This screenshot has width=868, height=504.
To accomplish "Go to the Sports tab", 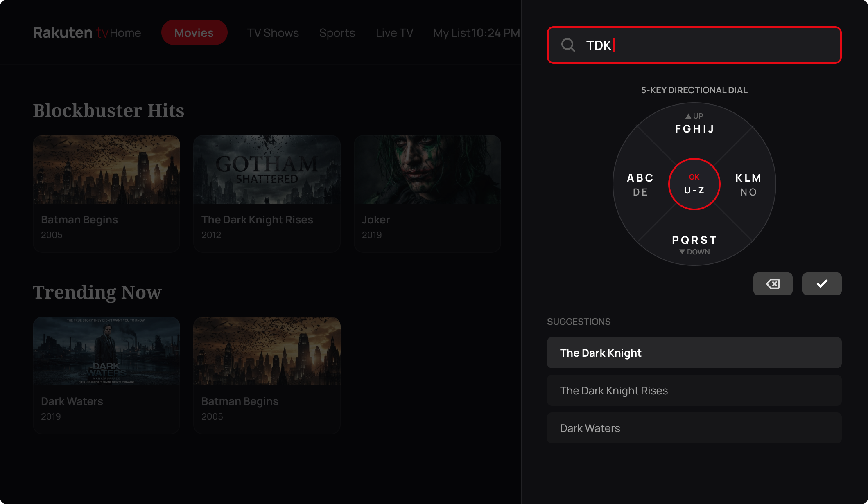I will [x=337, y=33].
